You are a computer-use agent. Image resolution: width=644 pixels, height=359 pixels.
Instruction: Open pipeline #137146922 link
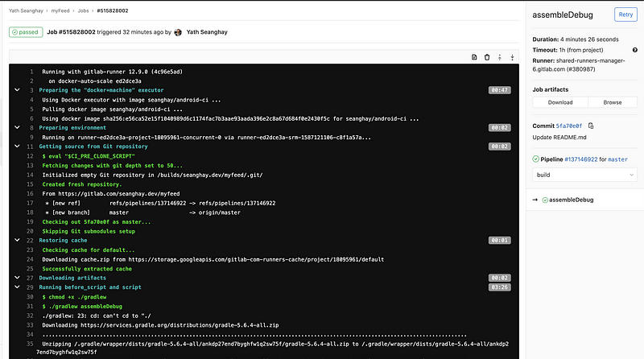click(x=581, y=159)
